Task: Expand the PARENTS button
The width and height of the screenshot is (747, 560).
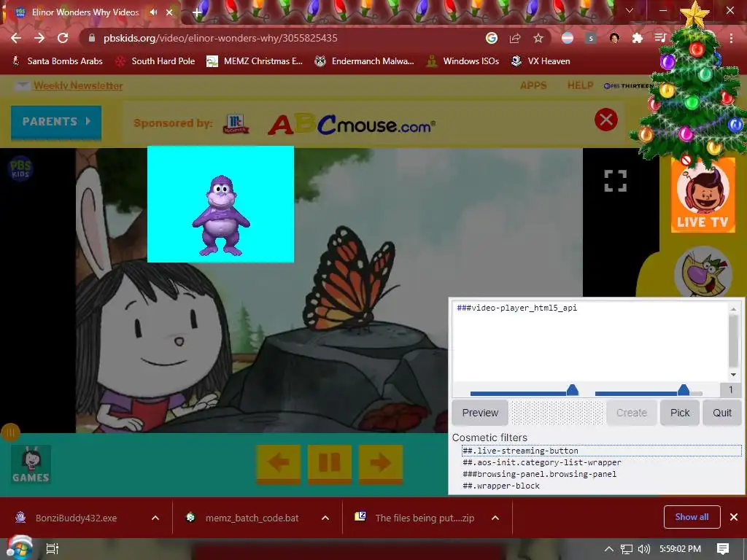Action: click(56, 122)
